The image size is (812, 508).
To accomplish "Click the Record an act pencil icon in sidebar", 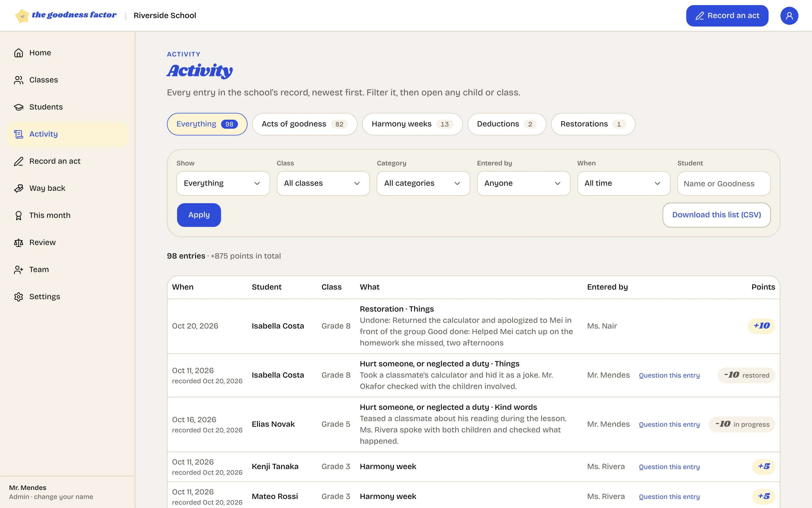I will [x=18, y=161].
